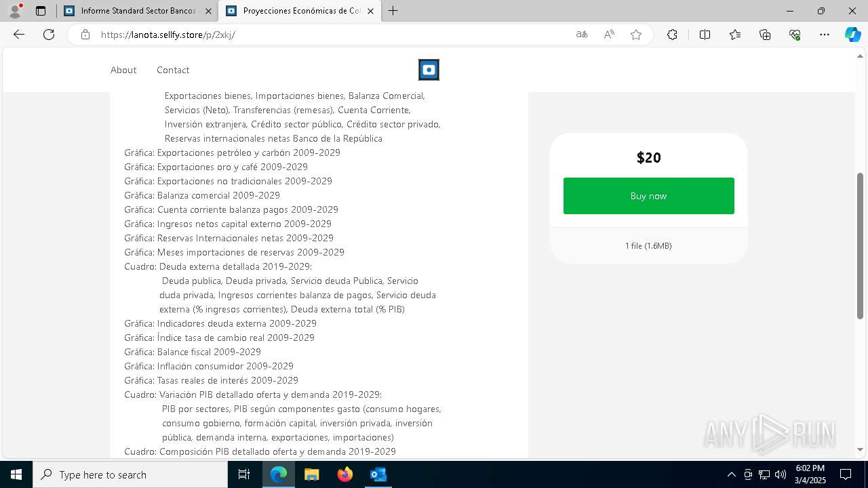
Task: Open the volume control tray icon
Action: coord(781,474)
